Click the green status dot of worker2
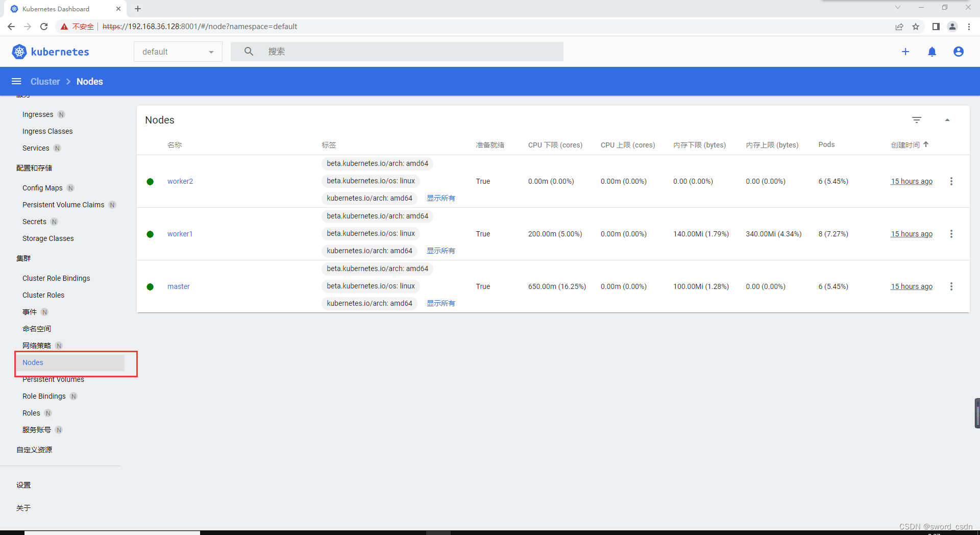The height and width of the screenshot is (535, 980). (x=150, y=182)
